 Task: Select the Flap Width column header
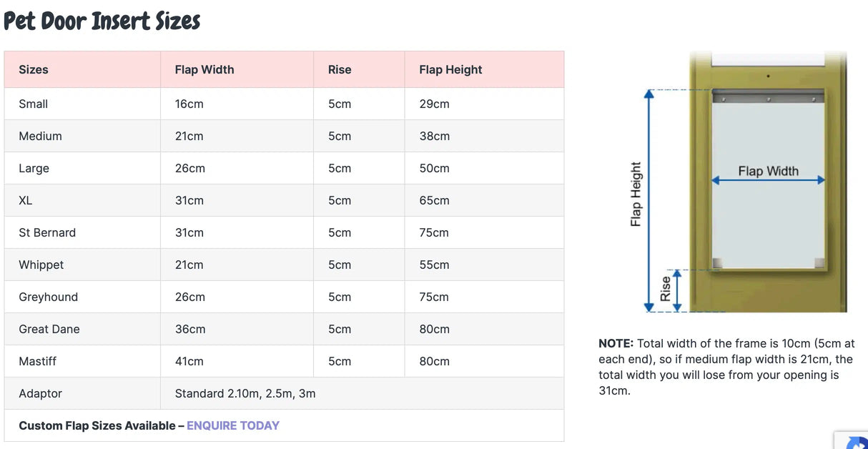click(204, 69)
